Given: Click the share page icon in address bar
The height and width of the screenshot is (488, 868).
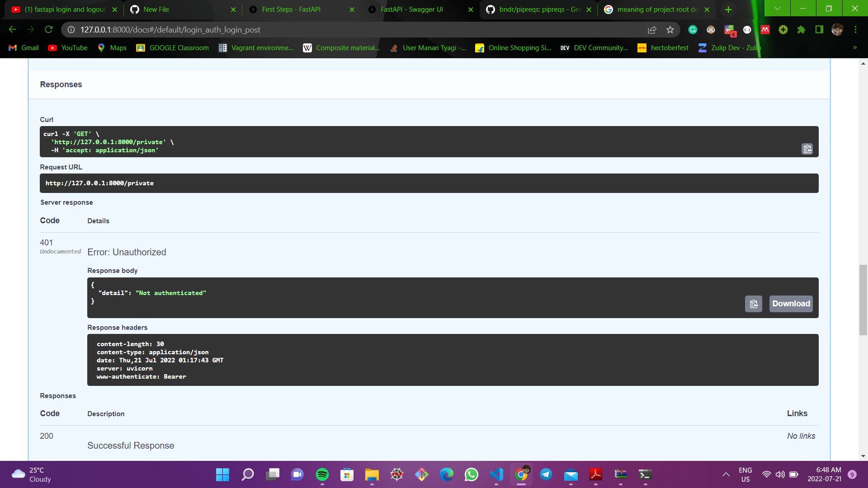Looking at the screenshot, I should tap(652, 30).
